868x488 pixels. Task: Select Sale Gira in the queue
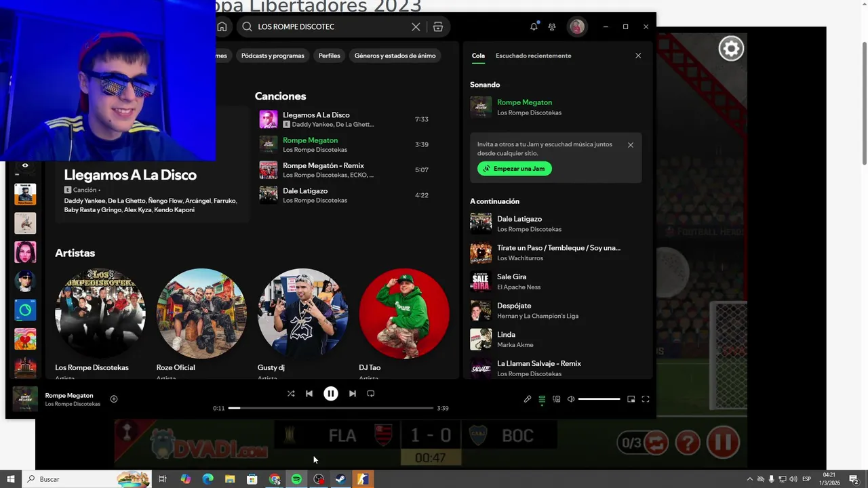[555, 281]
